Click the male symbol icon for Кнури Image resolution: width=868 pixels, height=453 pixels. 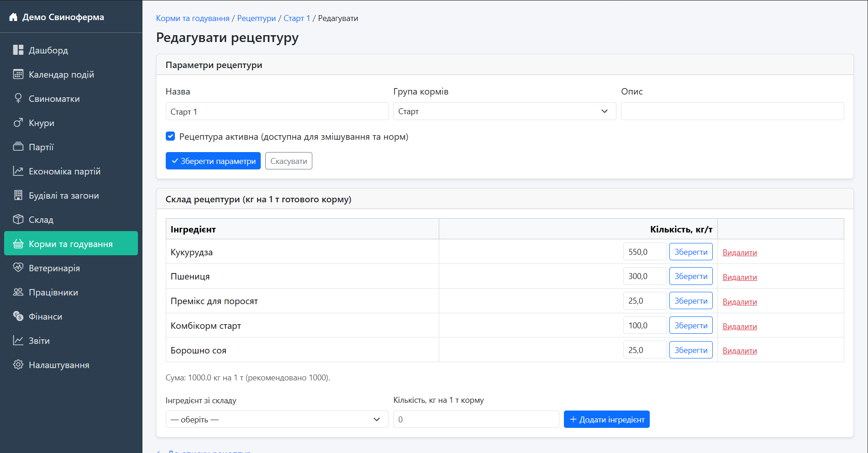[x=18, y=123]
